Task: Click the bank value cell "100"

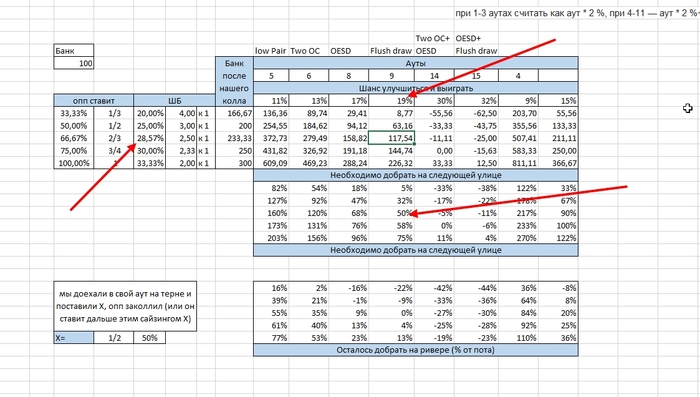Action: (x=74, y=63)
